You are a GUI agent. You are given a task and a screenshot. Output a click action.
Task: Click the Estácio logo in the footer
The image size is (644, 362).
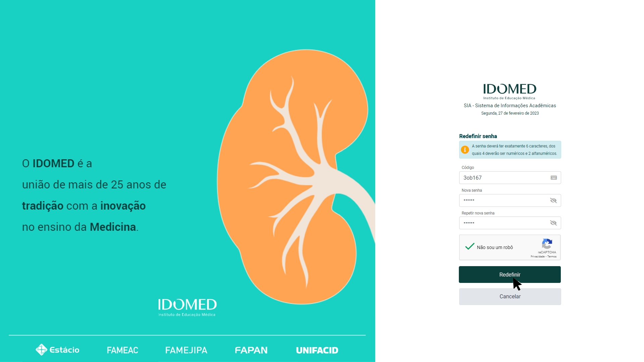pyautogui.click(x=57, y=350)
